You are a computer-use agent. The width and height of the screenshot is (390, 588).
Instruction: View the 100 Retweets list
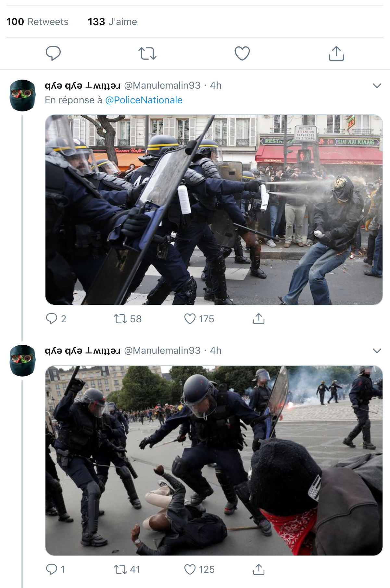37,22
